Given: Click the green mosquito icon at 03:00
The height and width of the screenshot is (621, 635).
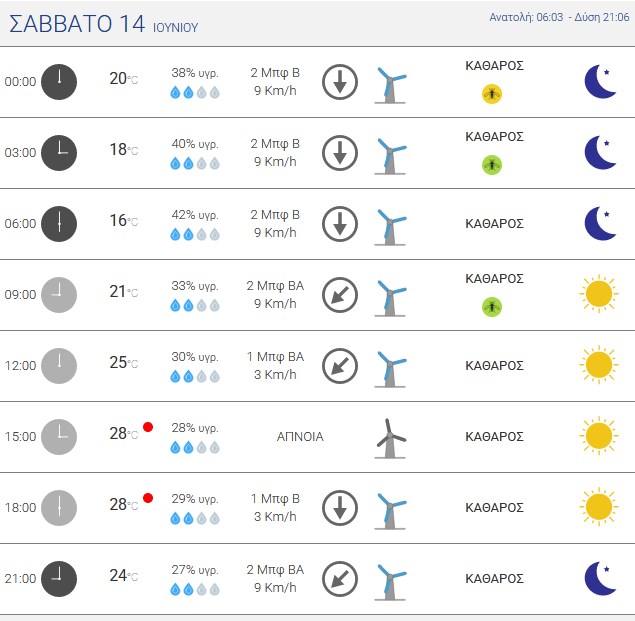Looking at the screenshot, I should (492, 165).
